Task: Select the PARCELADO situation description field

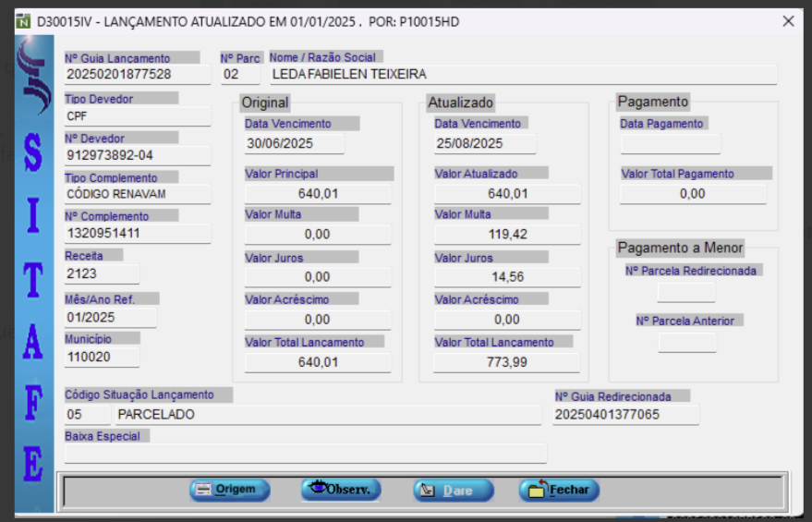Action: pyautogui.click(x=326, y=415)
